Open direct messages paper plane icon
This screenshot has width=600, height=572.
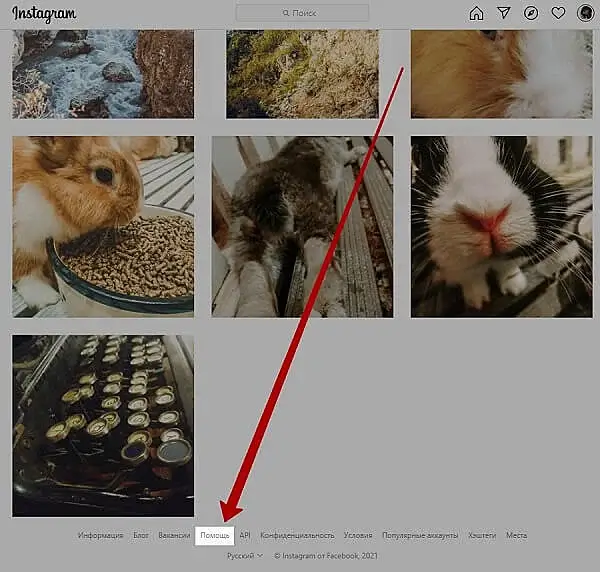(x=504, y=13)
